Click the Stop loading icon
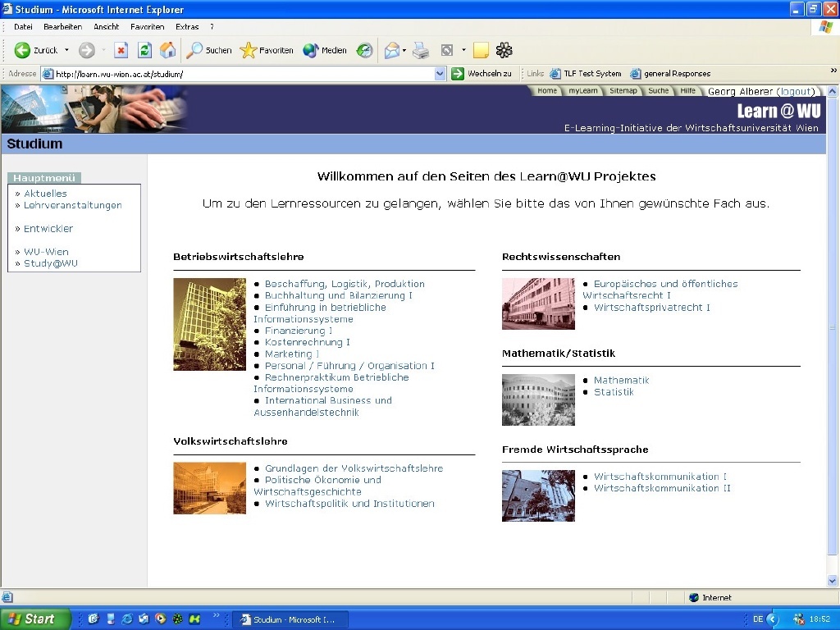Screen dimensions: 840x630 point(121,50)
